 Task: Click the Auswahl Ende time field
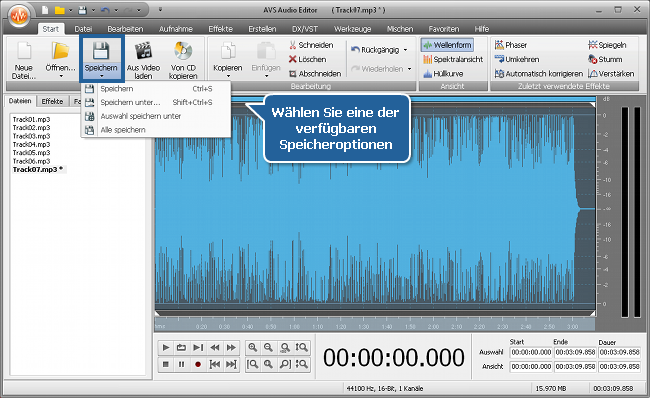[575, 352]
